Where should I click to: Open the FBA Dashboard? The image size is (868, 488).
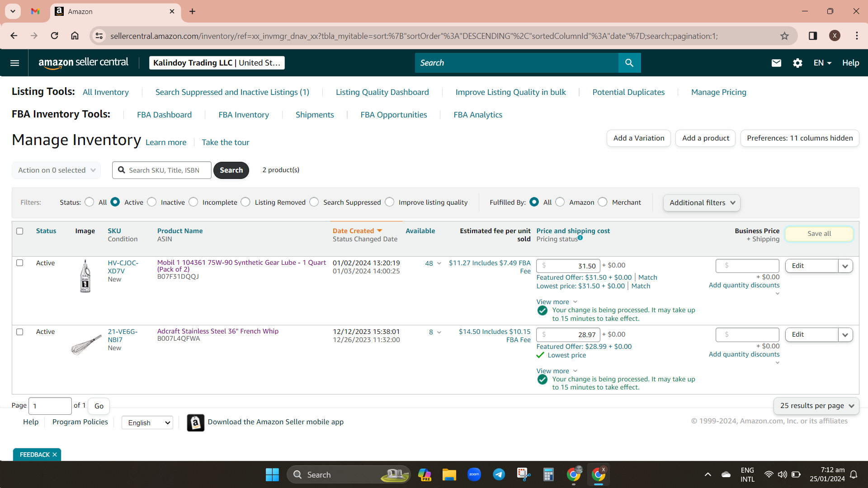tap(165, 115)
